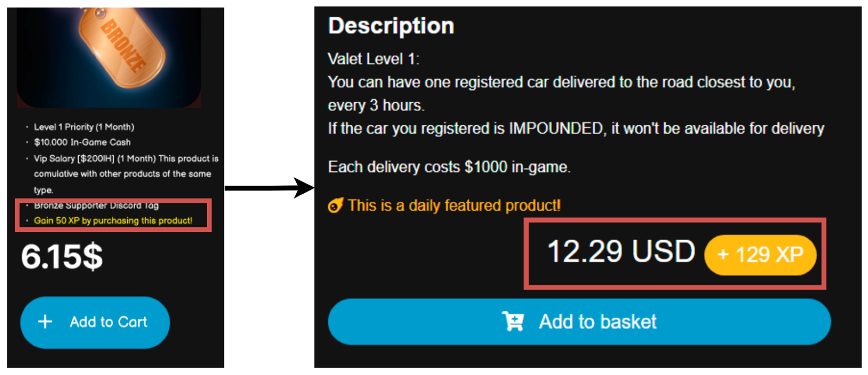Click the Description heading
The image size is (868, 375).
click(x=391, y=26)
